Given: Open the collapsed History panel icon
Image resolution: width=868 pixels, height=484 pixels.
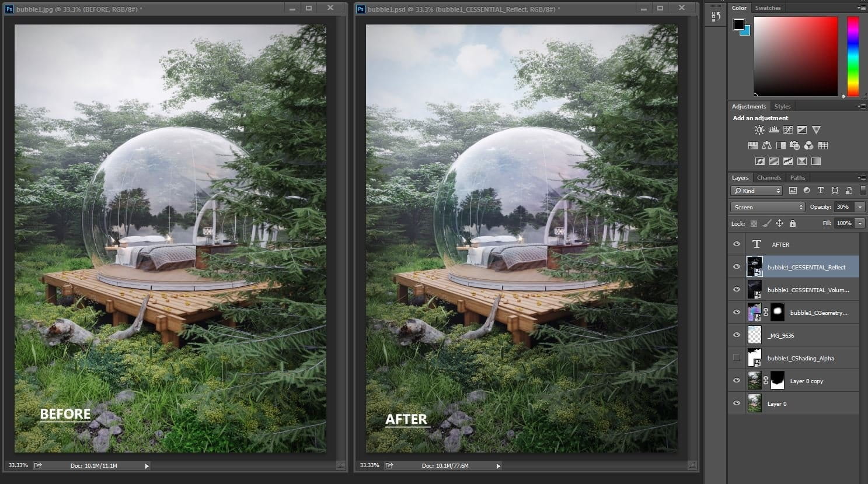Looking at the screenshot, I should [x=716, y=17].
